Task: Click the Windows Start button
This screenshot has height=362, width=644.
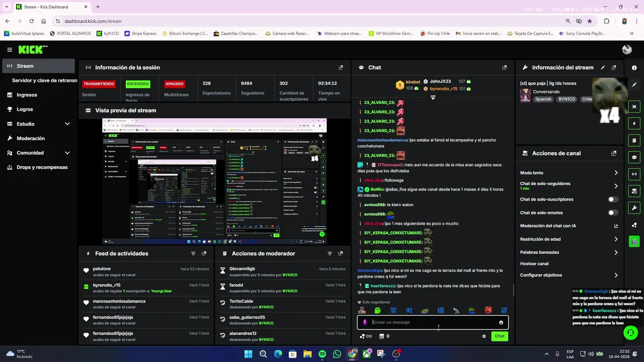Action: (248, 354)
